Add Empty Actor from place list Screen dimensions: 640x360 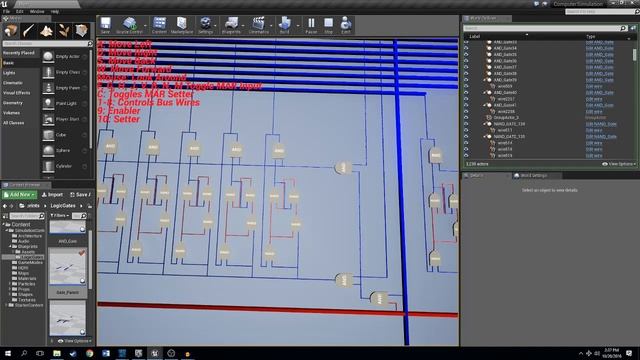click(x=65, y=57)
